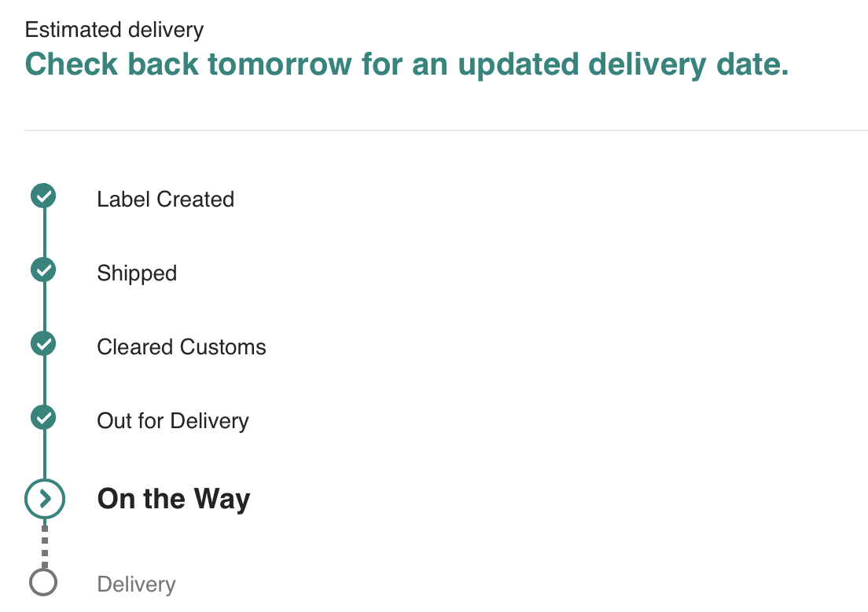Select the Label Created step text
This screenshot has width=868, height=612.
pos(165,200)
